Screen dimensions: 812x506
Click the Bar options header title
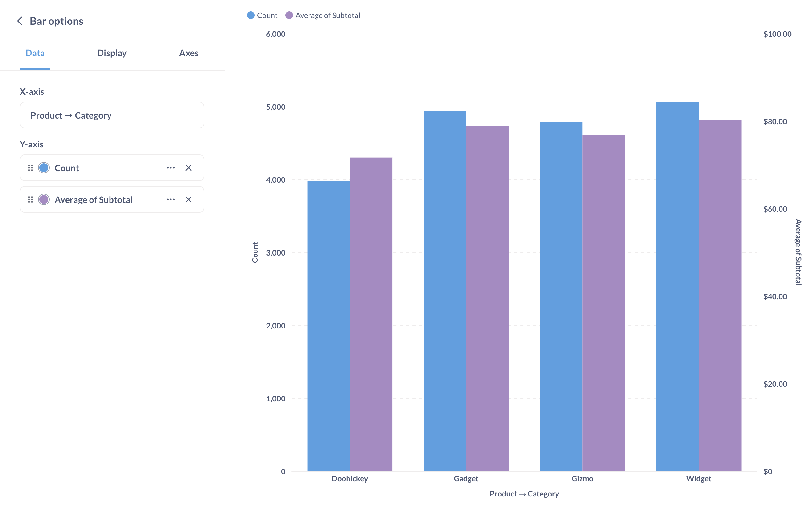click(x=56, y=21)
